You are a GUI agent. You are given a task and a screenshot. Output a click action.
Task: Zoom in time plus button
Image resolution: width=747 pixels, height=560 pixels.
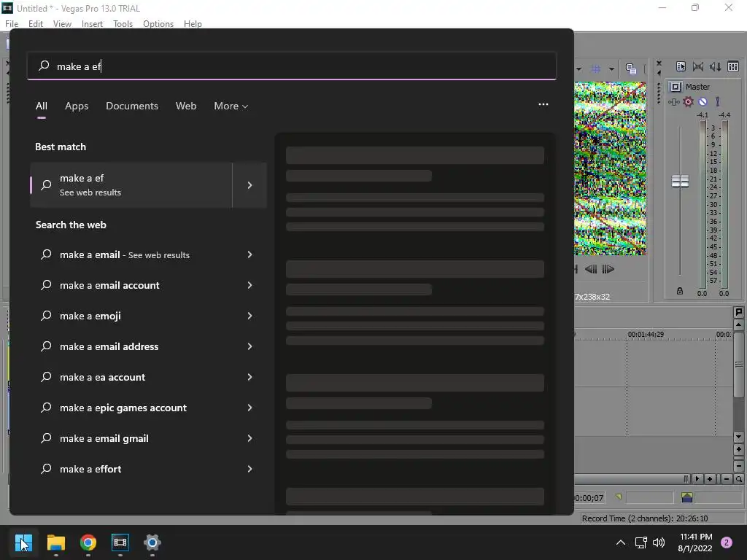[710, 479]
